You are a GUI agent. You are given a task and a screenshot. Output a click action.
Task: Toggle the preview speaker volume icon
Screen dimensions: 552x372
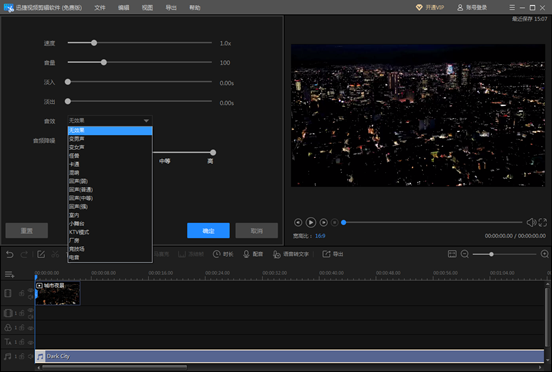pyautogui.click(x=531, y=222)
